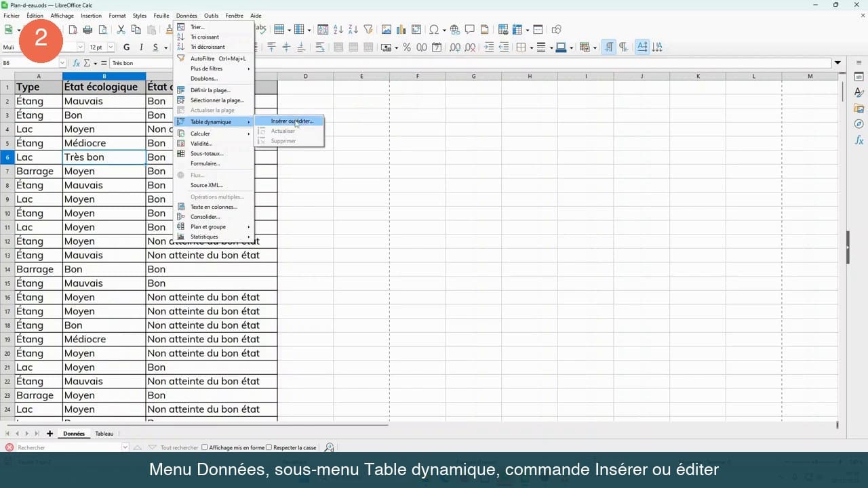
Task: Open the font size 12 pt dropdown
Action: [x=111, y=47]
